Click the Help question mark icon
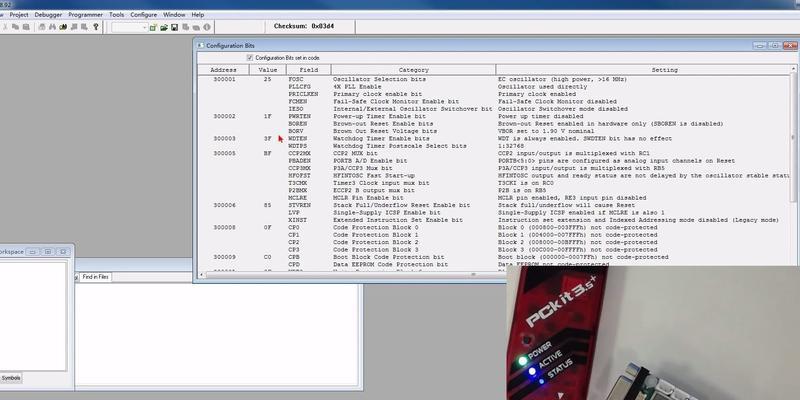 (x=95, y=27)
